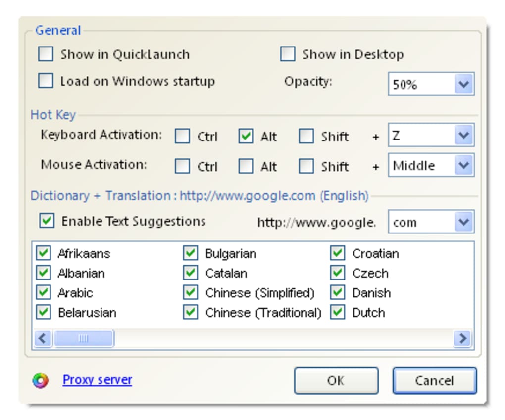
Task: Open the Proxy server link
Action: pyautogui.click(x=97, y=380)
